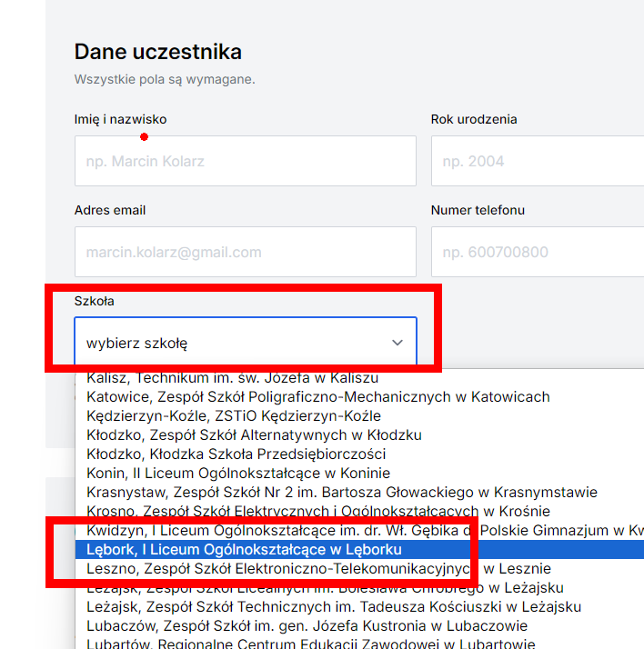Select Konin II Liceum Ogólnokształcące option
The height and width of the screenshot is (649, 644).
click(238, 473)
